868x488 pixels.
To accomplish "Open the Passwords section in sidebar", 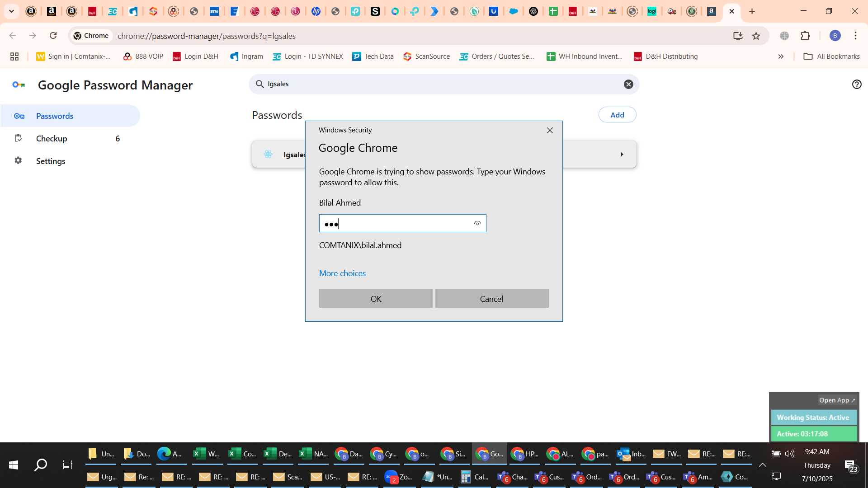I will [x=70, y=116].
